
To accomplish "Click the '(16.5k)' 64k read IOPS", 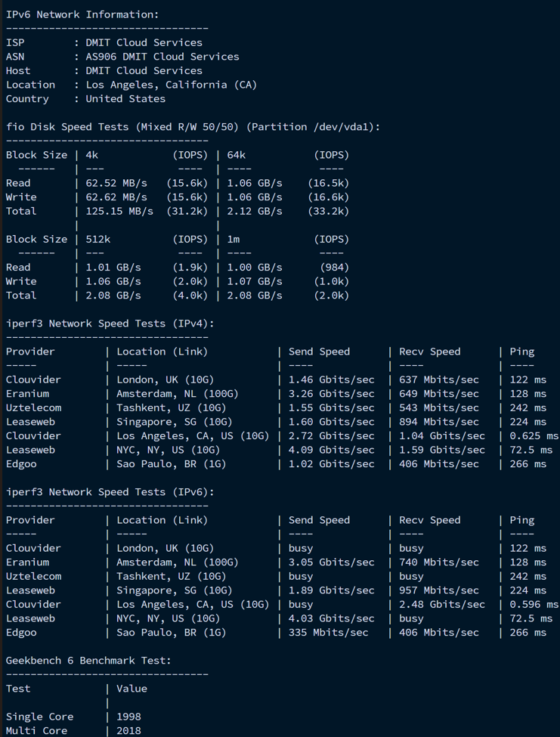I will point(329,184).
